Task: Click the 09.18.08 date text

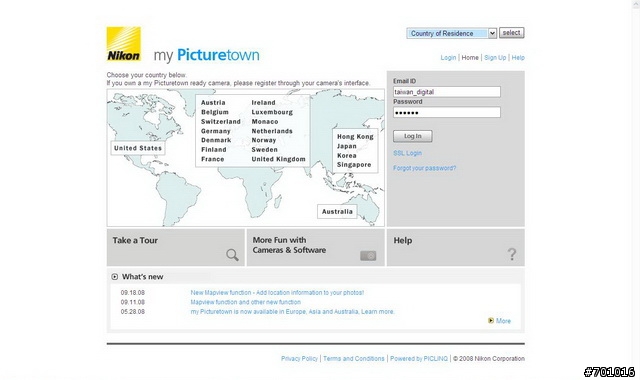Action: coord(133,293)
